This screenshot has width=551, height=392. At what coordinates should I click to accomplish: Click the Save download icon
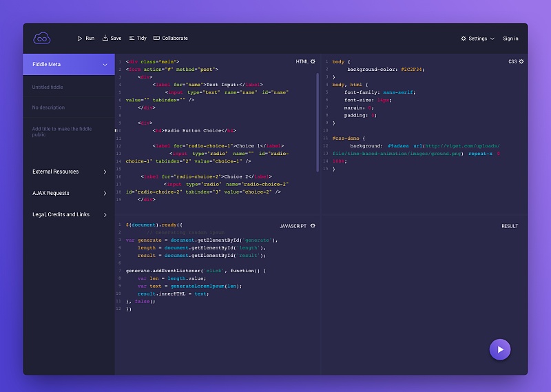pos(105,38)
